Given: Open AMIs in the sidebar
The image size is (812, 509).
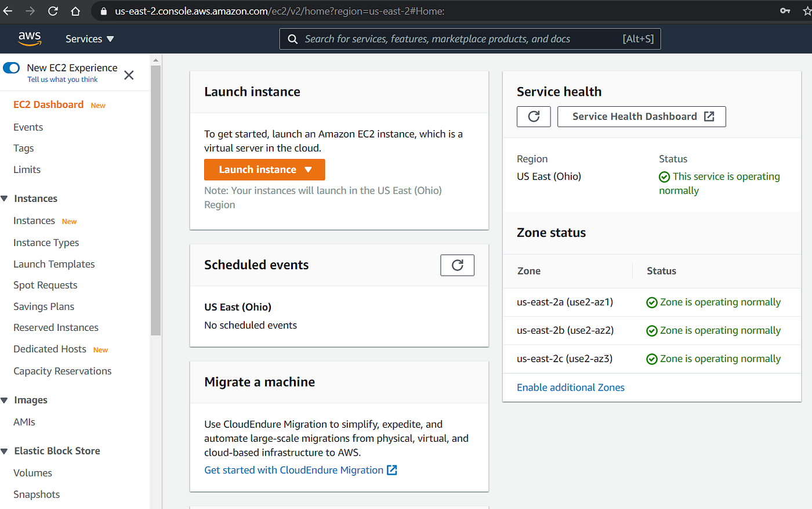Looking at the screenshot, I should [24, 422].
